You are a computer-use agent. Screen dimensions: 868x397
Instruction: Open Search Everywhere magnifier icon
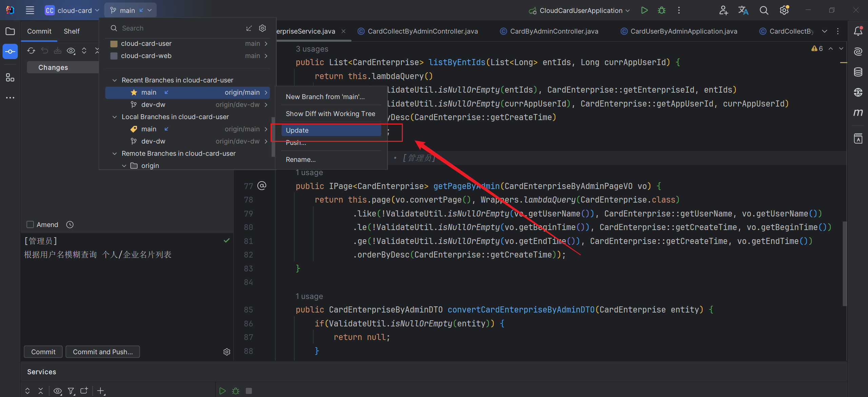764,10
